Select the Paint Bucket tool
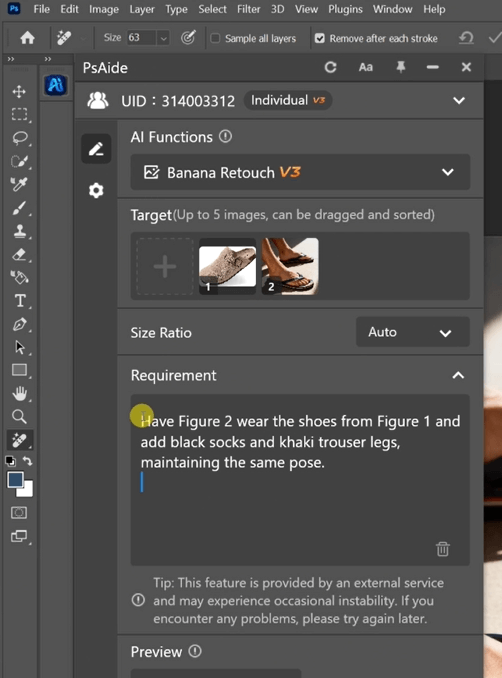The image size is (502, 678). pyautogui.click(x=19, y=277)
